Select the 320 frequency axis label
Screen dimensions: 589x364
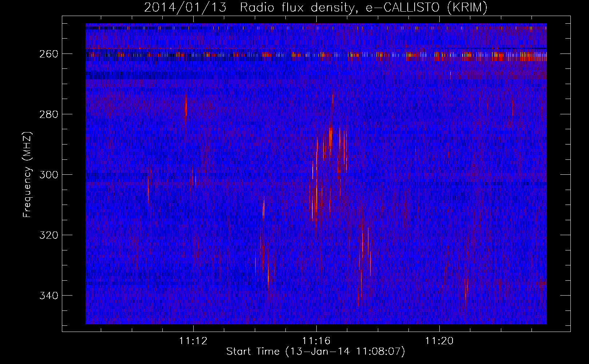pos(49,235)
